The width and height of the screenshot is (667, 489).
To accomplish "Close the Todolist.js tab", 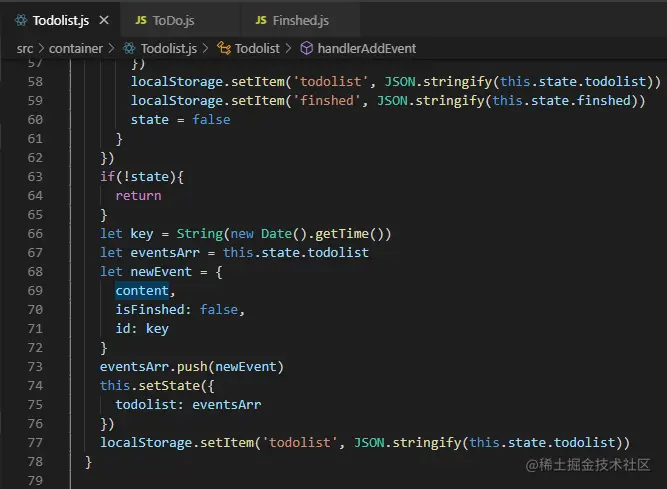I will pos(104,20).
